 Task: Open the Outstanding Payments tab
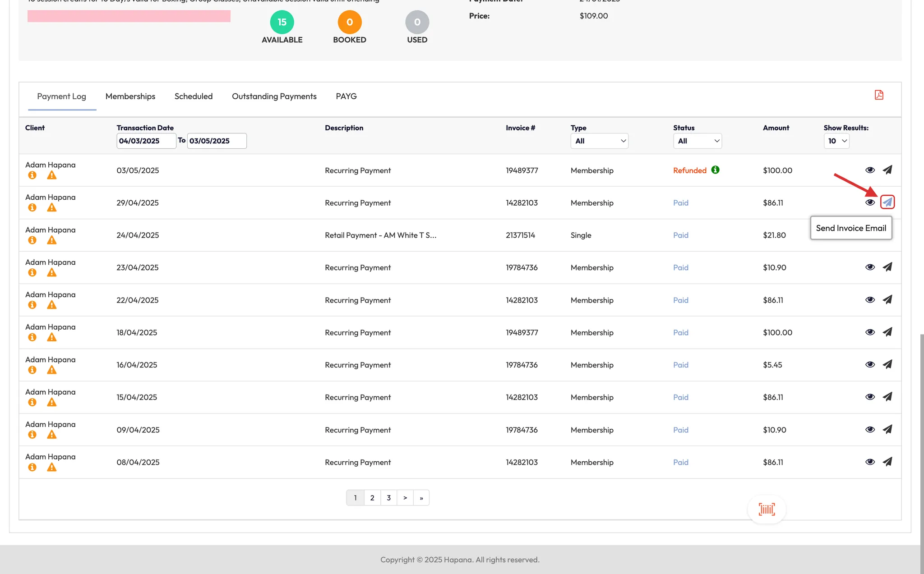point(274,96)
